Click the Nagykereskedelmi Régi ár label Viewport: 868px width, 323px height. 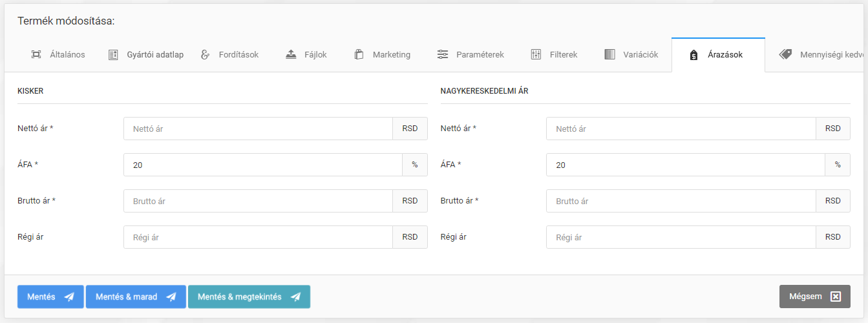tap(453, 237)
